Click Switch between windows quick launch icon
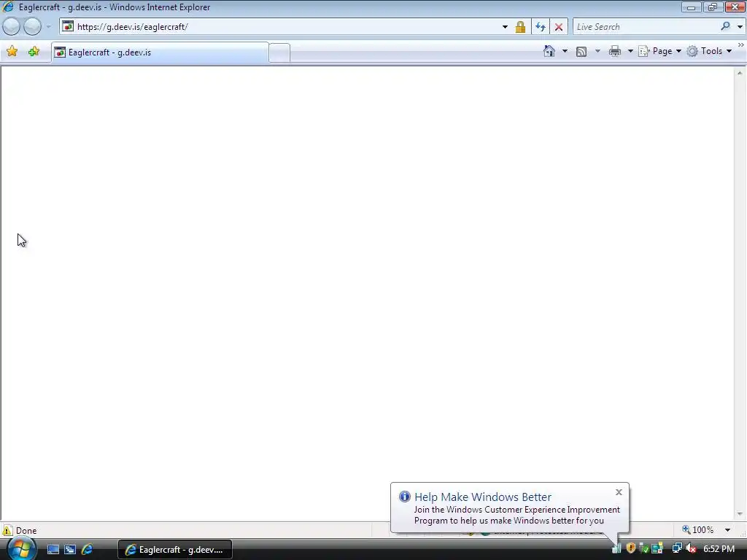Viewport: 747px width, 560px height. [70, 549]
